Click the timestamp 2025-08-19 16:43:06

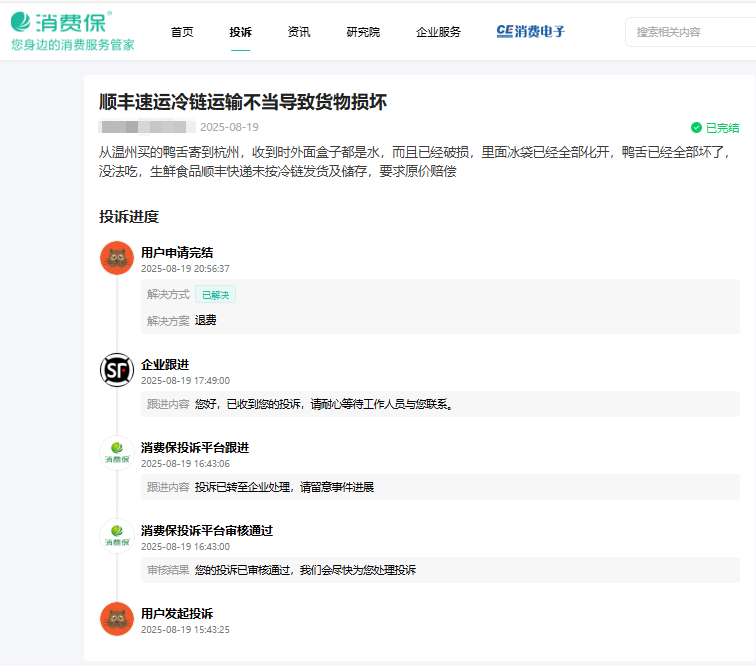pyautogui.click(x=185, y=463)
